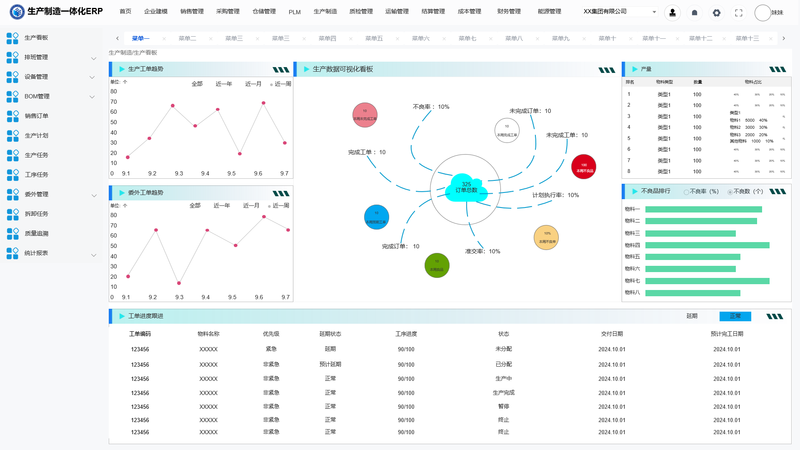
Task: Toggle fullscreen mode icon
Action: tap(738, 13)
